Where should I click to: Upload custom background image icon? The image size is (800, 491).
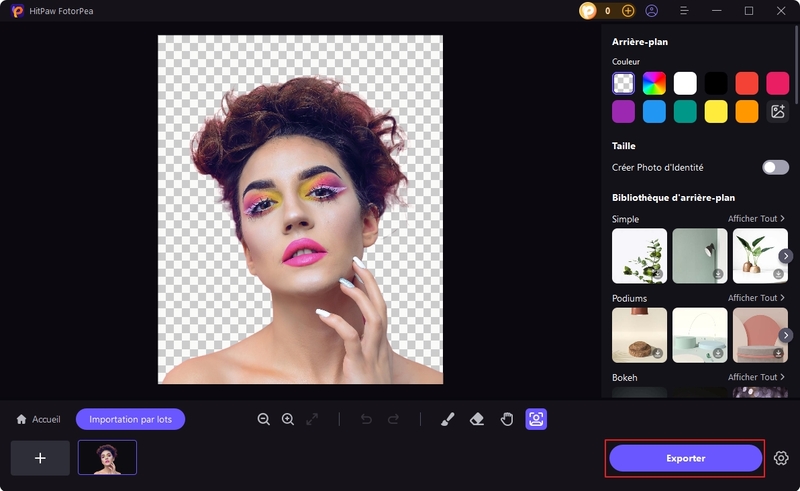tap(777, 111)
